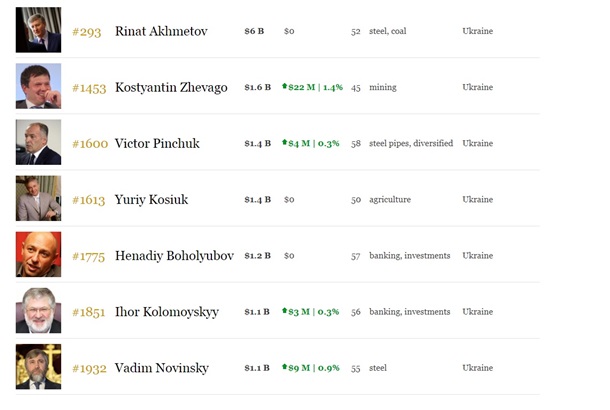Click Yuriy Kosiuk's profile picture
Image resolution: width=610 pixels, height=410 pixels.
click(x=38, y=198)
